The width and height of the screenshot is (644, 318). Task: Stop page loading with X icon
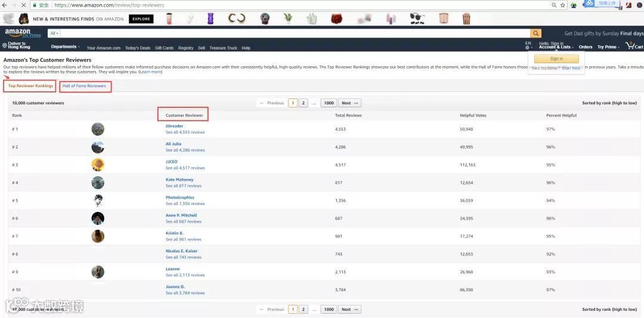click(x=24, y=5)
